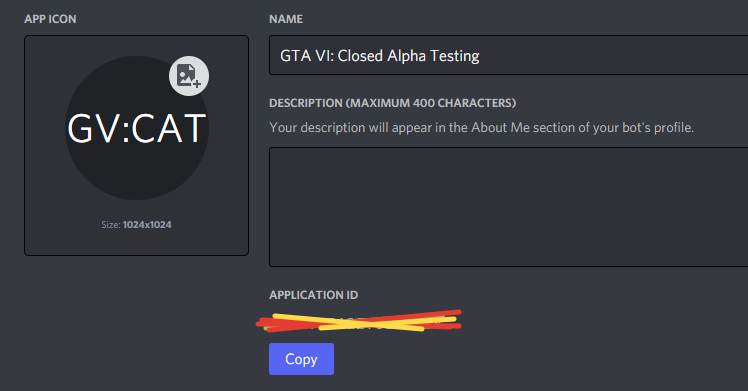This screenshot has height=391, width=748.
Task: Copy the Application ID with the Copy button
Action: (301, 359)
